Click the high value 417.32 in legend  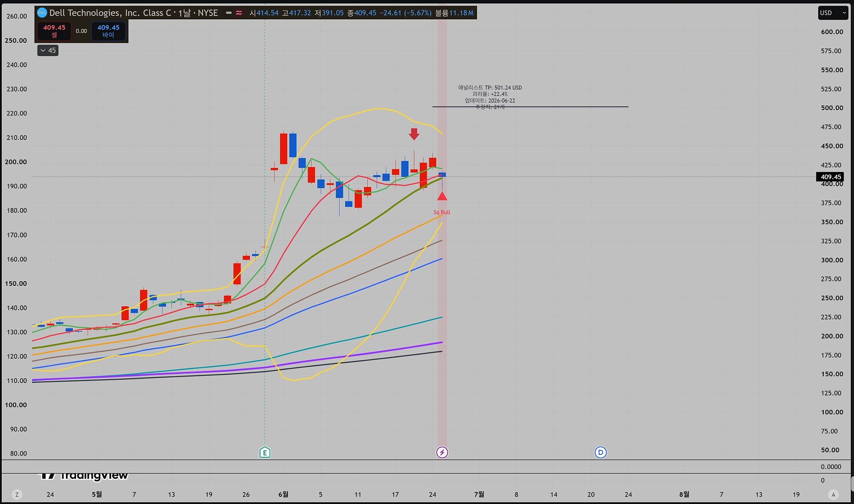[x=300, y=13]
